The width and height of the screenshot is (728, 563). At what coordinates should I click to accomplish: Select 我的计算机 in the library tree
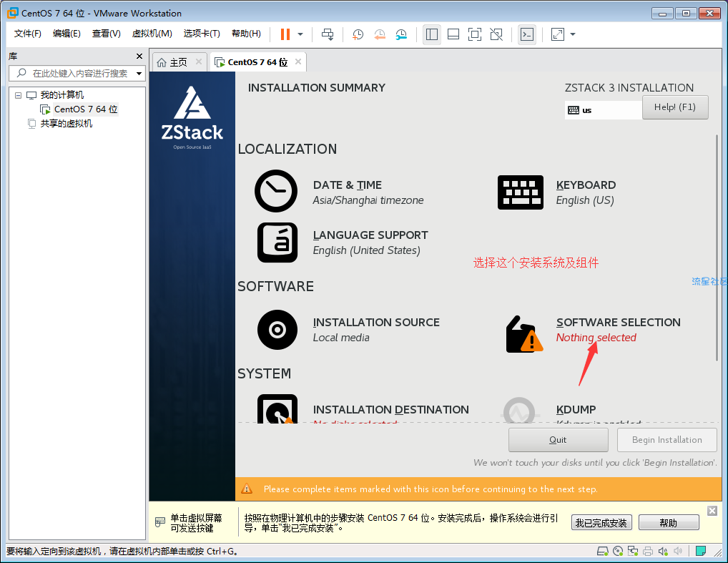(62, 95)
